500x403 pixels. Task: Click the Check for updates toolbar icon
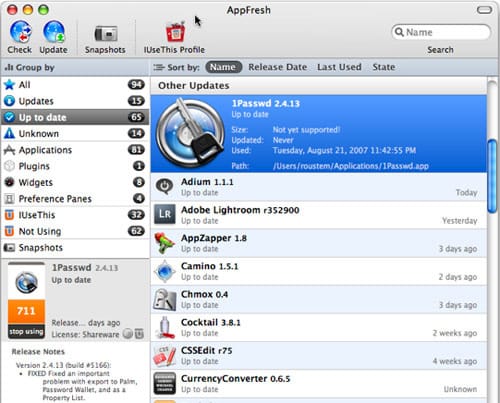20,32
